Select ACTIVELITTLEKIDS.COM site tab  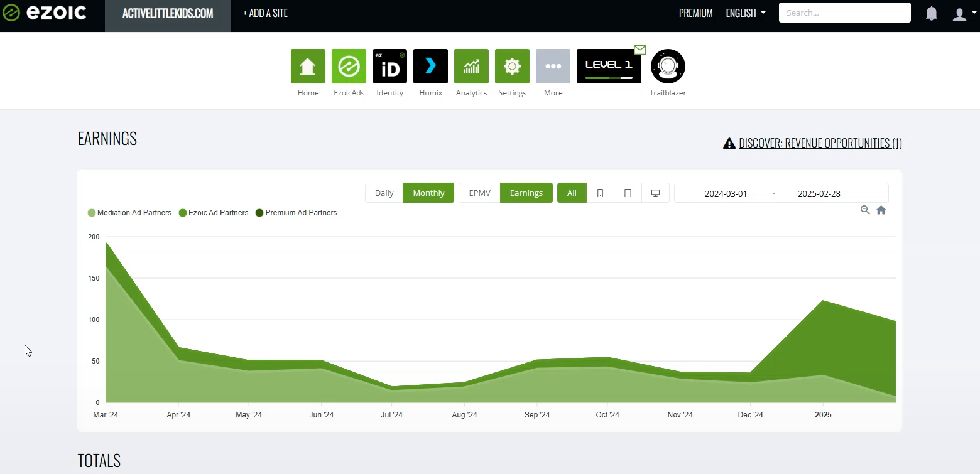[x=168, y=13]
